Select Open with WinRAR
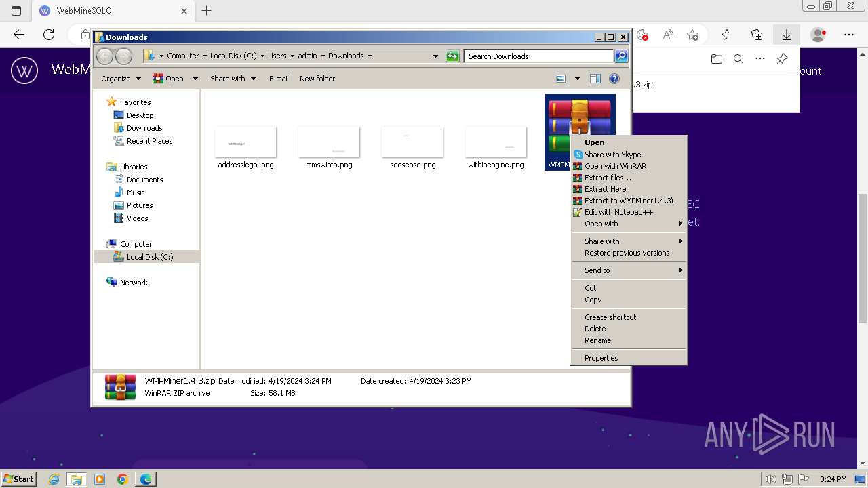 pos(629,166)
